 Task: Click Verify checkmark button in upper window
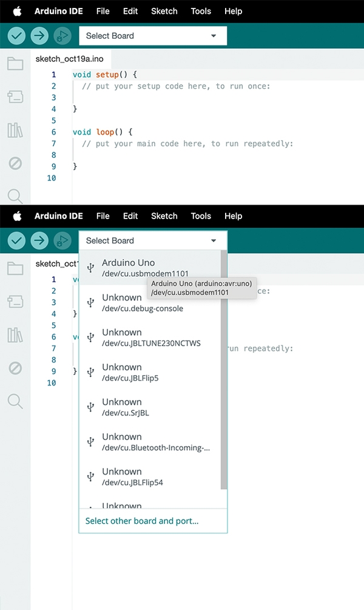click(x=16, y=36)
